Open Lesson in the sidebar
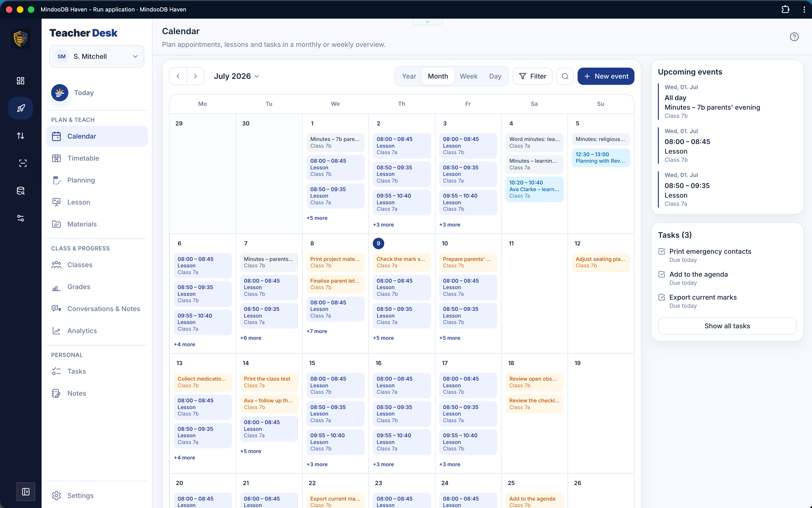The image size is (812, 508). point(97,202)
